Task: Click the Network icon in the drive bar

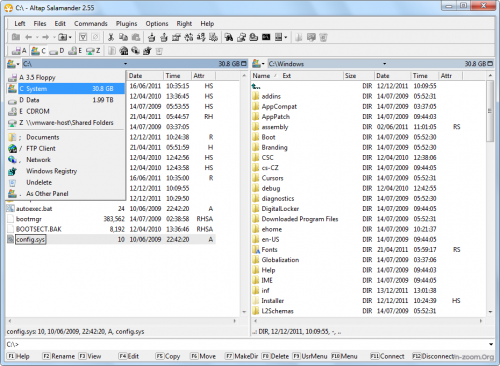Action: [135, 51]
